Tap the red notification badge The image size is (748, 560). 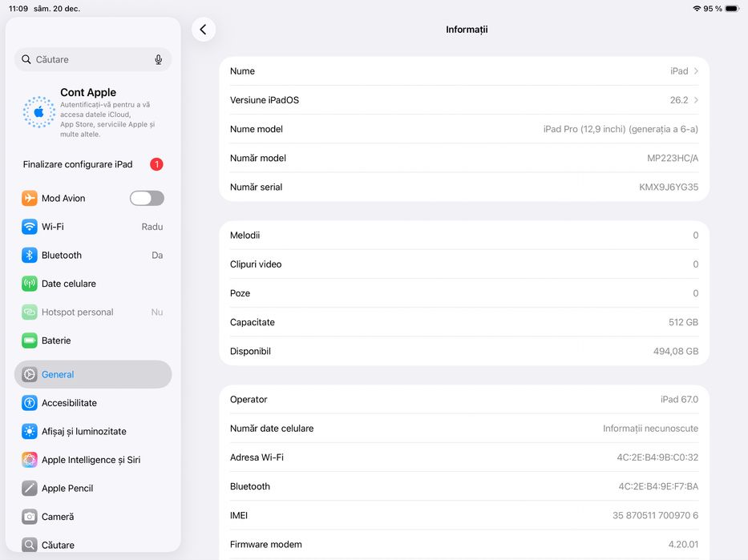coord(156,164)
